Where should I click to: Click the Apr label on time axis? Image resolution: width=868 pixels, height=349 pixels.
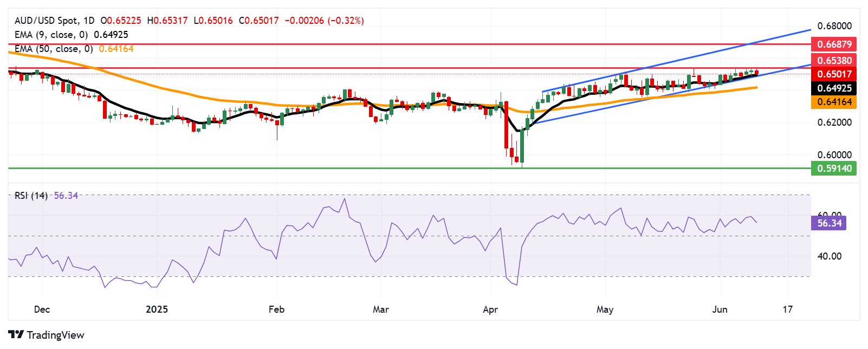(x=490, y=309)
